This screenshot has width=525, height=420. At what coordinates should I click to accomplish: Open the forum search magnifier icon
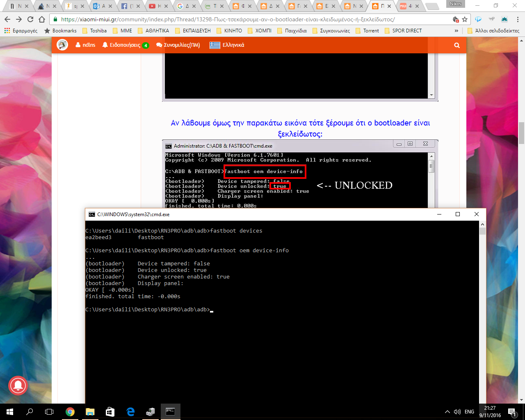click(x=457, y=46)
